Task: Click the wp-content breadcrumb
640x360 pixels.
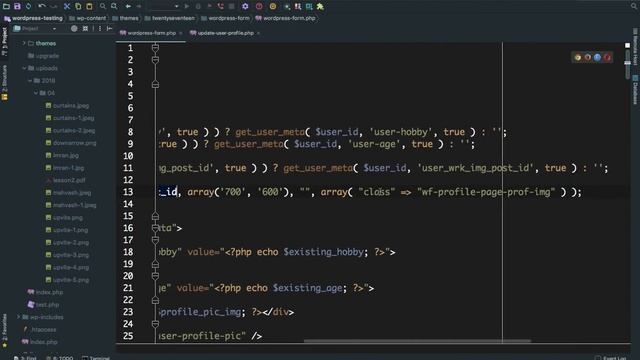Action: [87, 18]
